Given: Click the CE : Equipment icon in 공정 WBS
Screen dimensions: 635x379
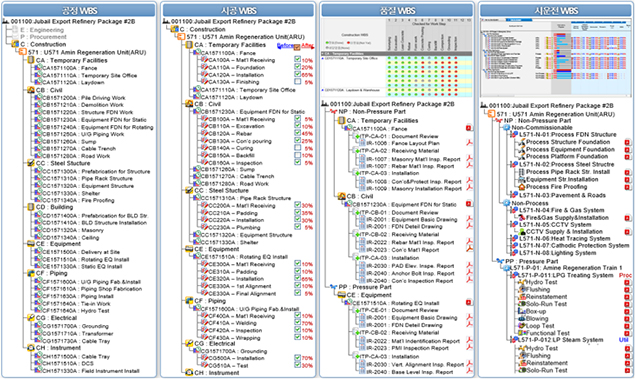Looking at the screenshot, I should (x=30, y=244).
